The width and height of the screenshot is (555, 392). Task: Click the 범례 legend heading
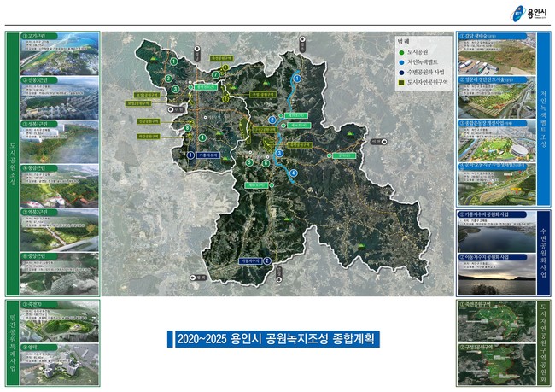404,42
